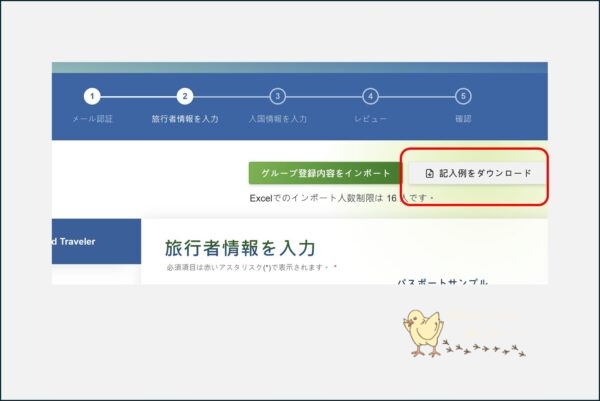Click the 旅行者情報を入力 page heading
Screen dimensions: 600x401
(240, 248)
